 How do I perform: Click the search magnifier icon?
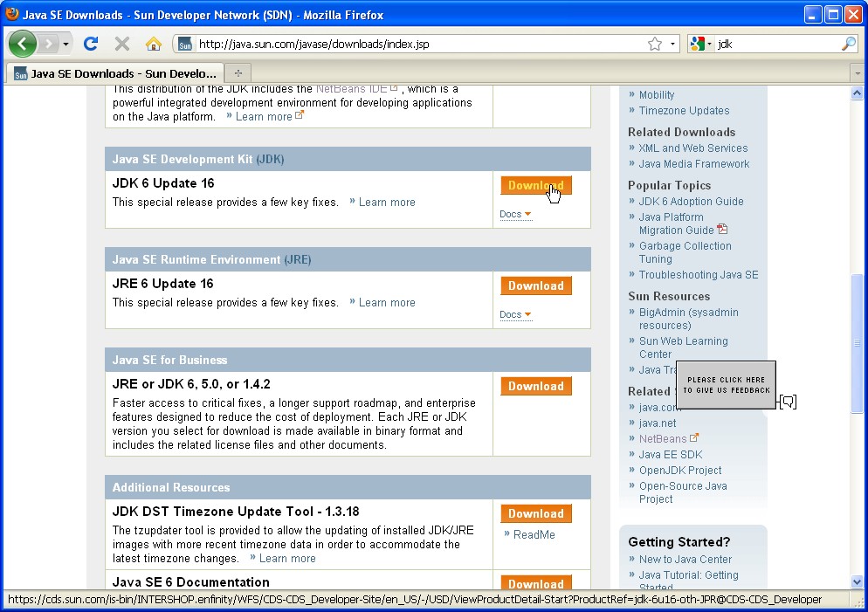click(x=848, y=44)
